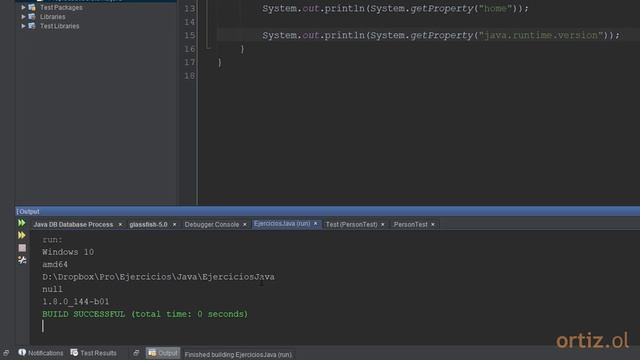The width and height of the screenshot is (640, 360).
Task: Click 'BUILD SUCCESSFUL' output line
Action: (x=145, y=314)
